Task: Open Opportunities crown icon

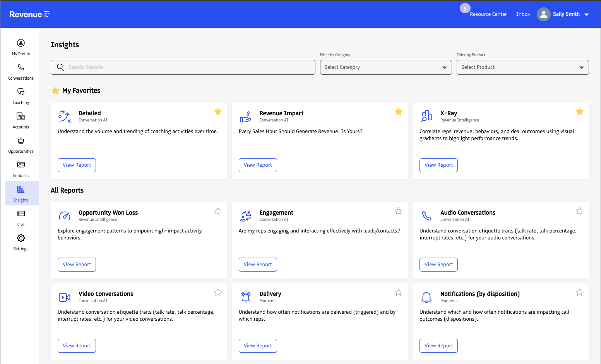Action: point(21,141)
